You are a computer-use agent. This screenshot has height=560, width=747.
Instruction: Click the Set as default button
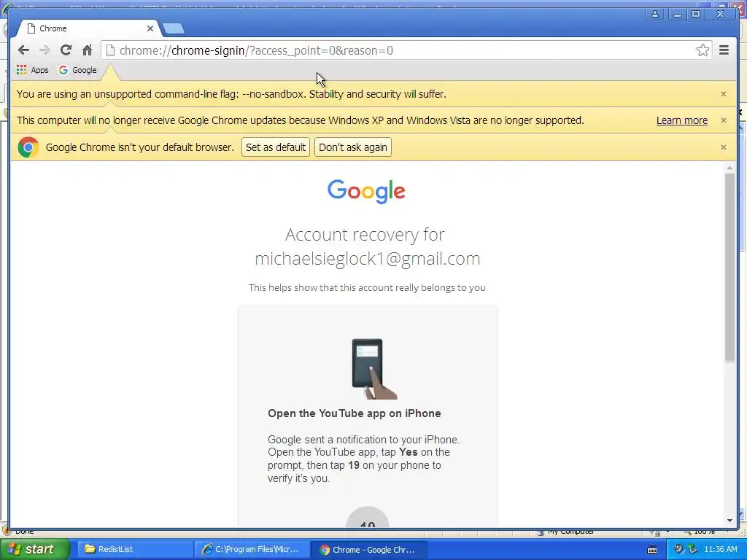click(x=275, y=147)
